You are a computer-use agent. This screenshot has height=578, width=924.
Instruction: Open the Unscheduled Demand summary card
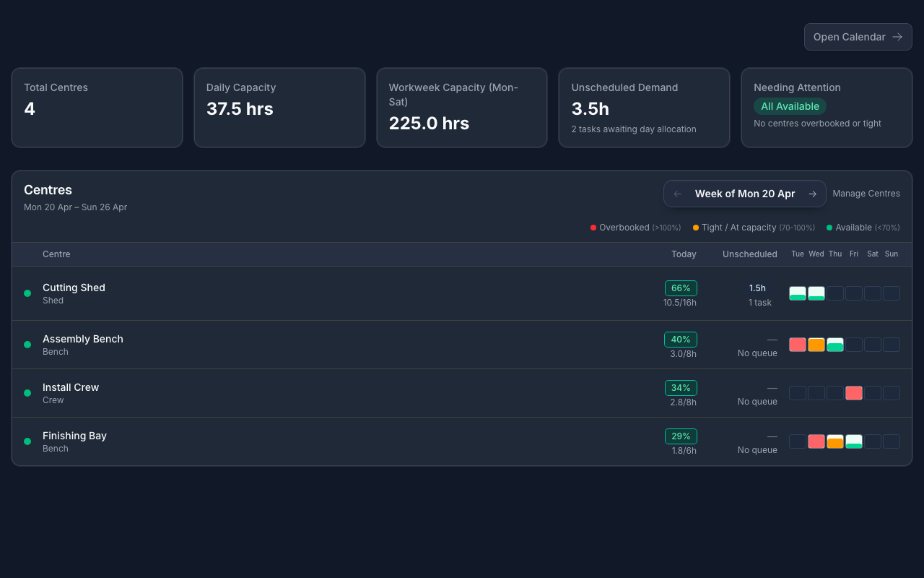[644, 108]
